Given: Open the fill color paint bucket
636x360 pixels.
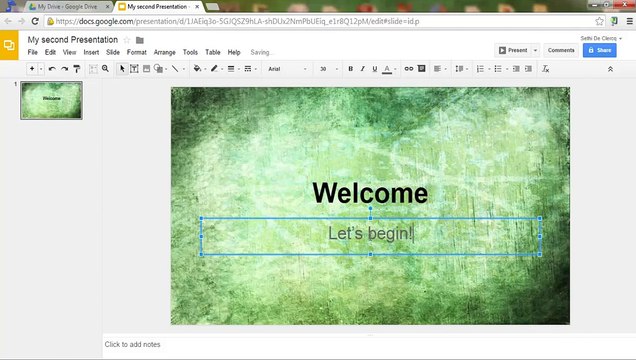Looking at the screenshot, I should [197, 69].
